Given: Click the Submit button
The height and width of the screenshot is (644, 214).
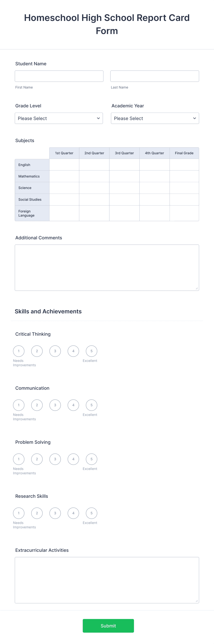Looking at the screenshot, I should click(x=108, y=626).
